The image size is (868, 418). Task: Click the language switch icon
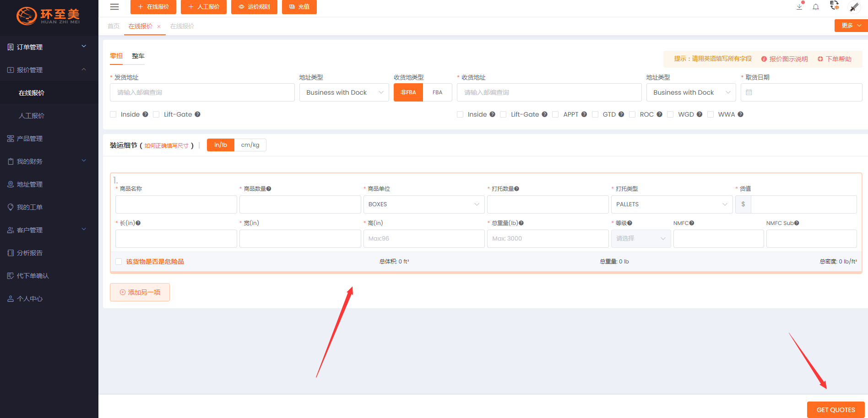click(834, 5)
